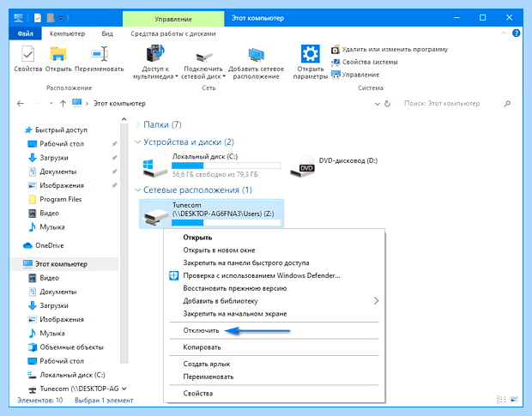
Task: Select the Переименовать ribbon icon
Action: point(100,58)
